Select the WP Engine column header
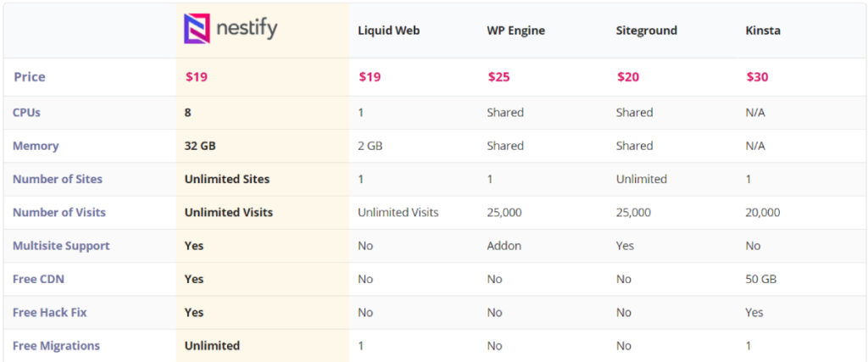868x362 pixels. [516, 31]
